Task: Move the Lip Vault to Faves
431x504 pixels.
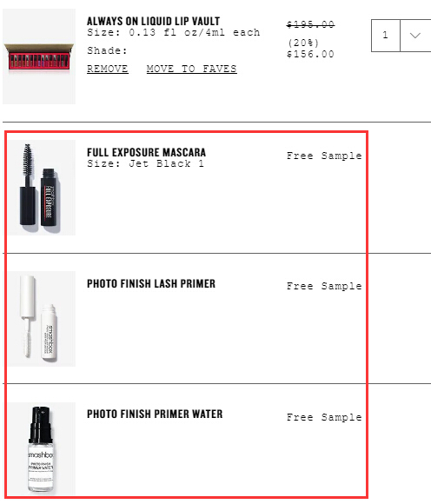Action: [x=191, y=69]
